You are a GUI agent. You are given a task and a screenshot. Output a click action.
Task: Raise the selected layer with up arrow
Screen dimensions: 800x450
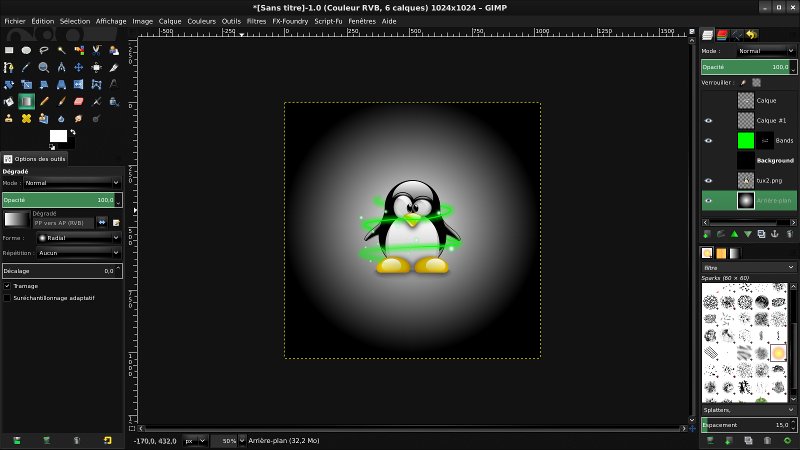click(x=734, y=234)
